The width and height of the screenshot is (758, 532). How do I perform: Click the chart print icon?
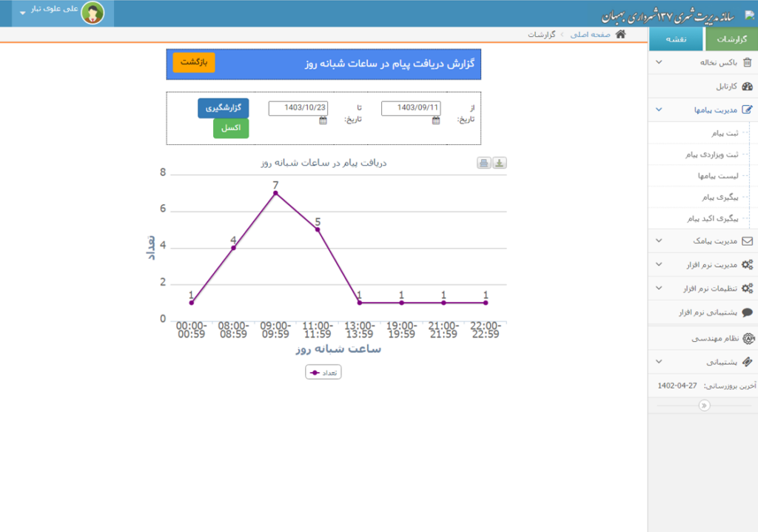[x=484, y=164]
